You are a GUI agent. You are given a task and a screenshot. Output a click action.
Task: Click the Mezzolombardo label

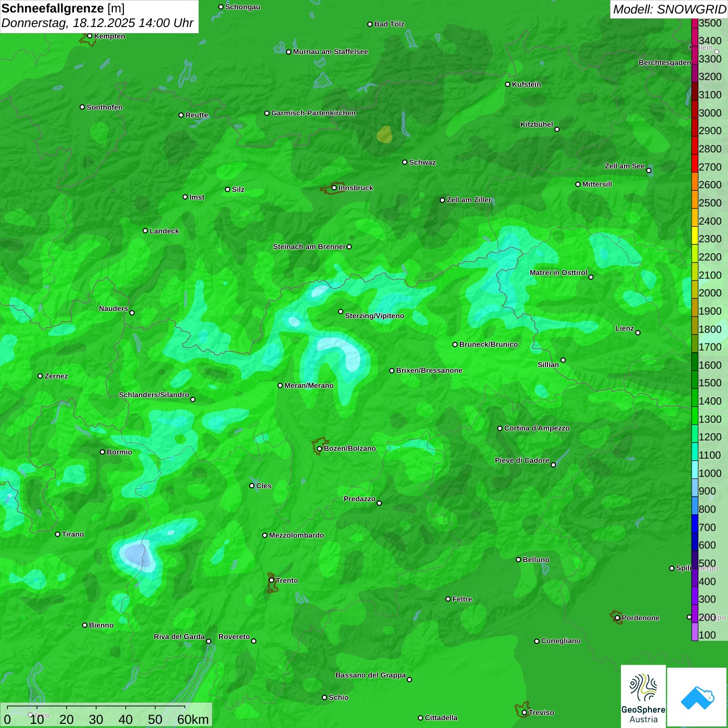(296, 535)
